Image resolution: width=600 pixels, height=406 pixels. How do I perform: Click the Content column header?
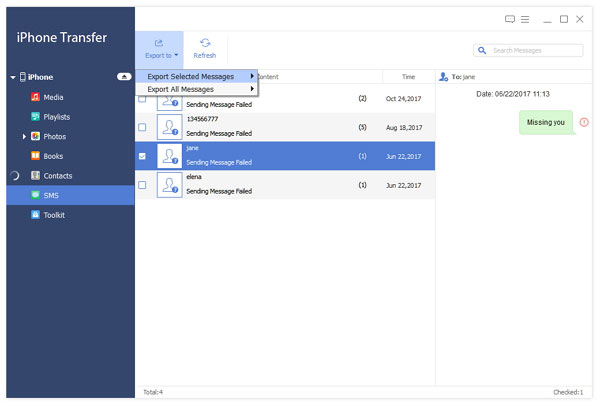(268, 77)
